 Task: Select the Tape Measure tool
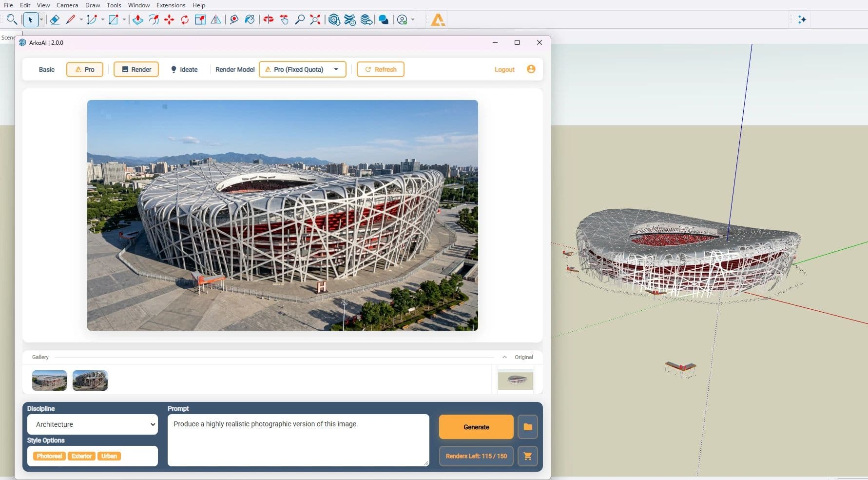(234, 20)
